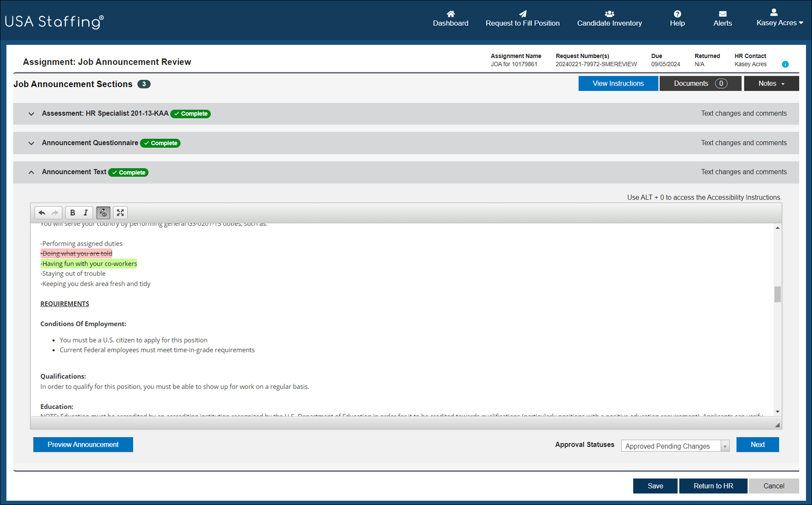Click the Return to HR button
Image resolution: width=812 pixels, height=505 pixels.
(713, 486)
